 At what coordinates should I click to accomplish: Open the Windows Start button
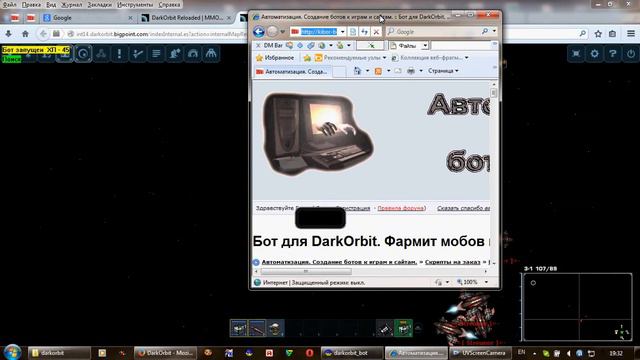click(x=12, y=352)
